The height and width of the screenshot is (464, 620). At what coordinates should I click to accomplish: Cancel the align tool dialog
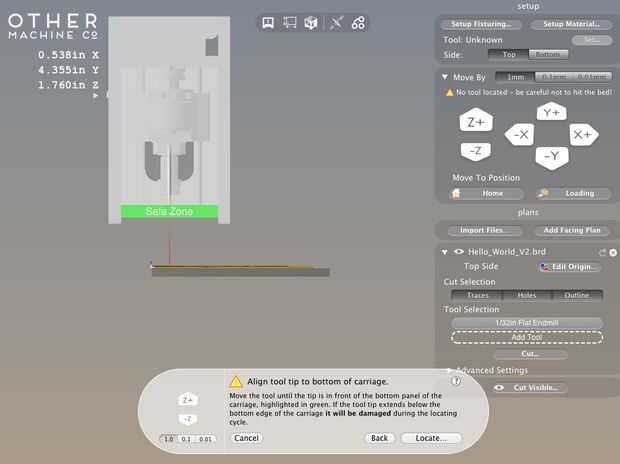[x=246, y=438]
